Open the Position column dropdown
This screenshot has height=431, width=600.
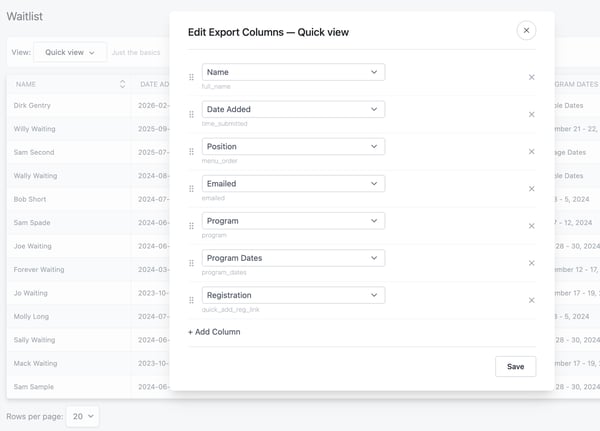[293, 146]
